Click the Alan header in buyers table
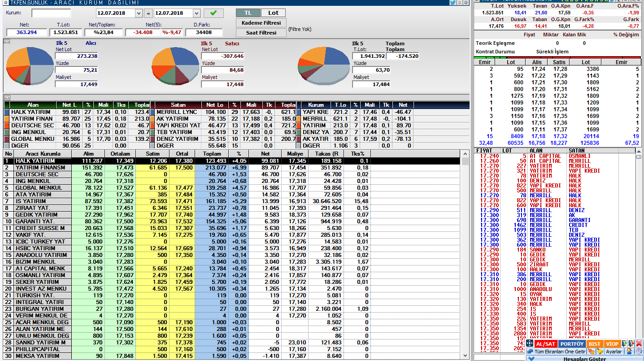644x361 pixels. (x=33, y=105)
